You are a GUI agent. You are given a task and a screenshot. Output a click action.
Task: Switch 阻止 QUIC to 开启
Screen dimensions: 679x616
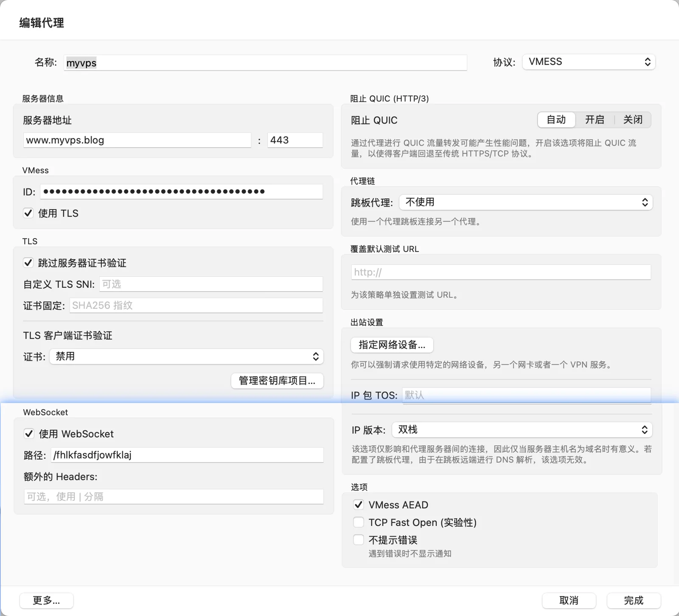[x=595, y=120]
